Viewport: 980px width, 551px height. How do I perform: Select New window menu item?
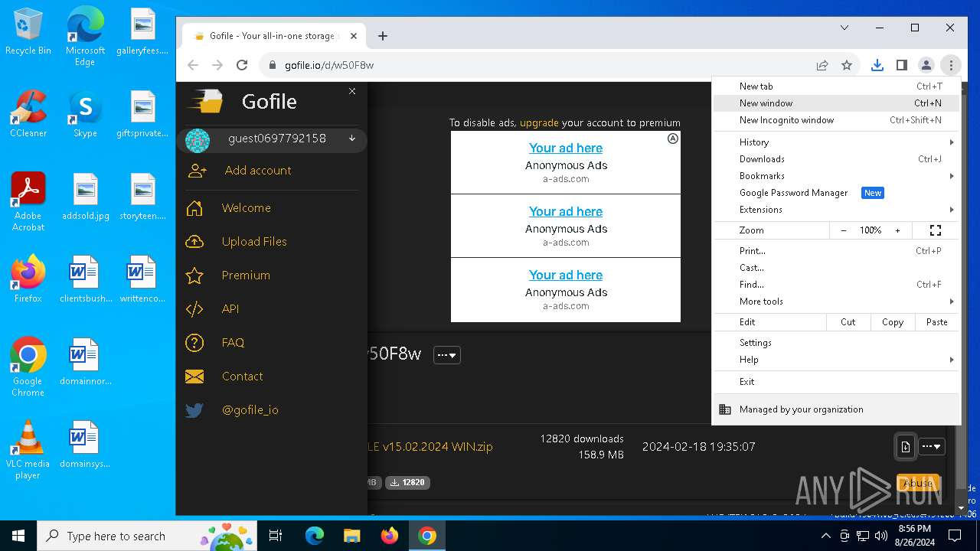837,103
